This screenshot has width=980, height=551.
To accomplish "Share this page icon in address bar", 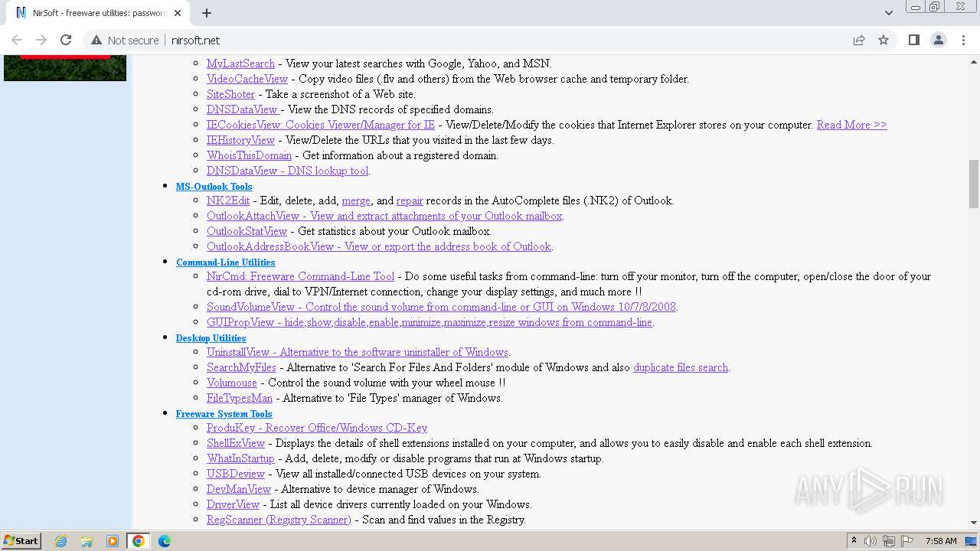I will point(859,40).
